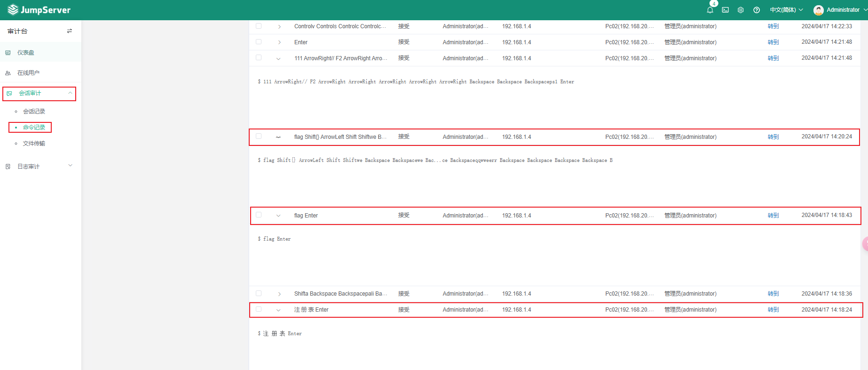This screenshot has height=370, width=868.
Task: Collapse the 111 ArrowRight command row
Action: pyautogui.click(x=278, y=59)
